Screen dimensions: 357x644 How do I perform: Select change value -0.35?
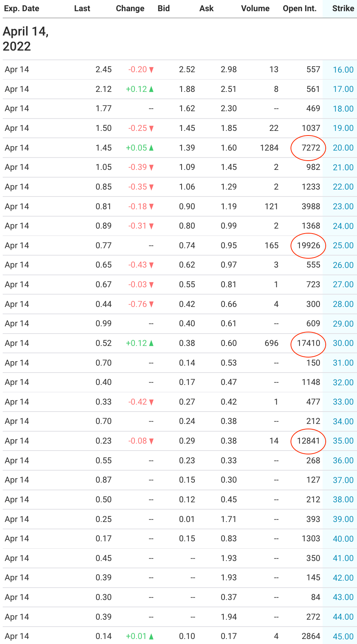point(138,187)
